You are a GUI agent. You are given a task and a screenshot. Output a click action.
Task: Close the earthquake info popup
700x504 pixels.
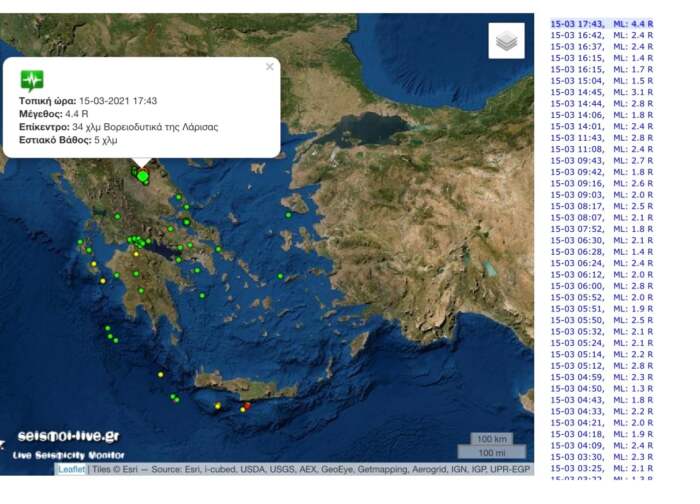(x=269, y=67)
